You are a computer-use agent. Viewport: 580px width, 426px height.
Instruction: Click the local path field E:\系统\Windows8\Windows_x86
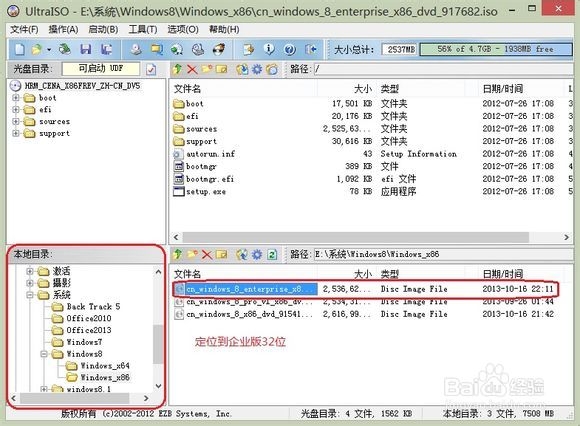point(443,254)
